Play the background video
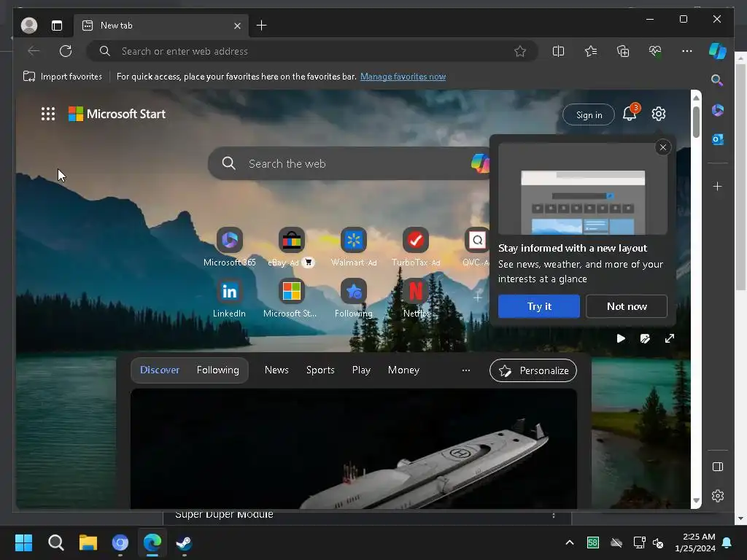Viewport: 747px width, 560px height. [x=621, y=338]
